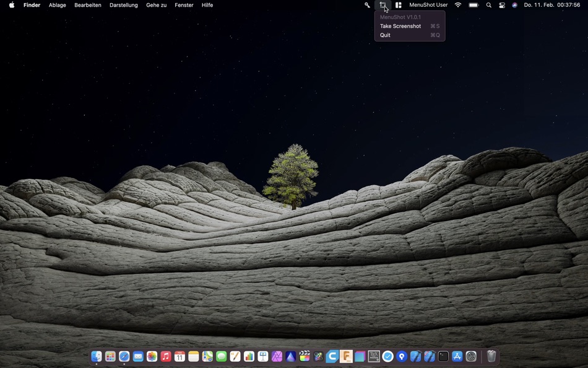588x368 pixels.
Task: Launch Keynote from the Dock
Action: click(x=263, y=356)
